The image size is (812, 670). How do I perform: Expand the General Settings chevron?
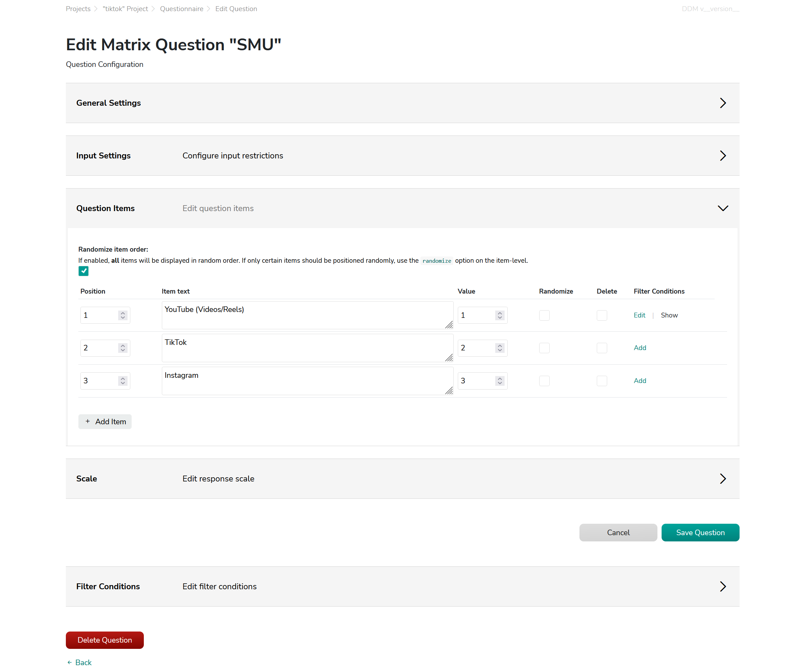722,103
